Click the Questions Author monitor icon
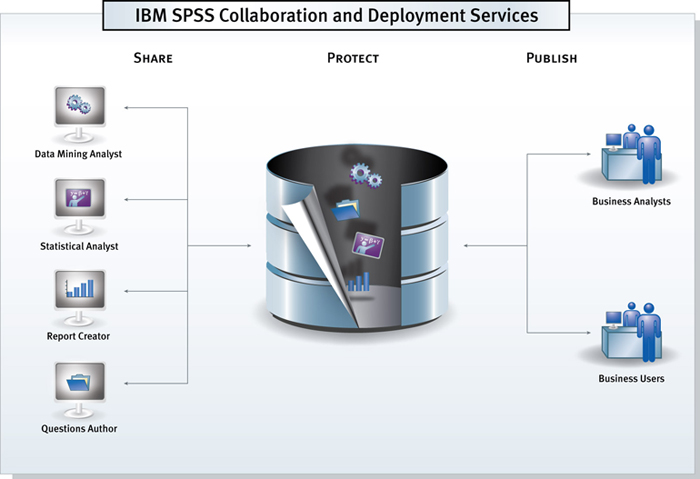Viewport: 700px width, 479px height. tap(80, 390)
